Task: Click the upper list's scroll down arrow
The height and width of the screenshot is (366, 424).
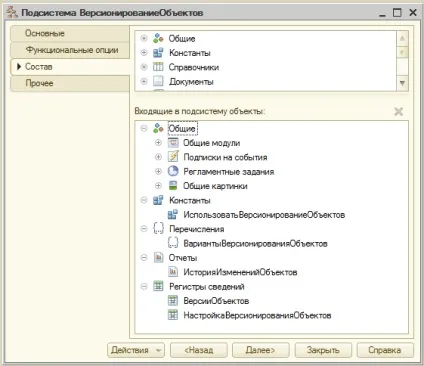Action: coord(402,83)
